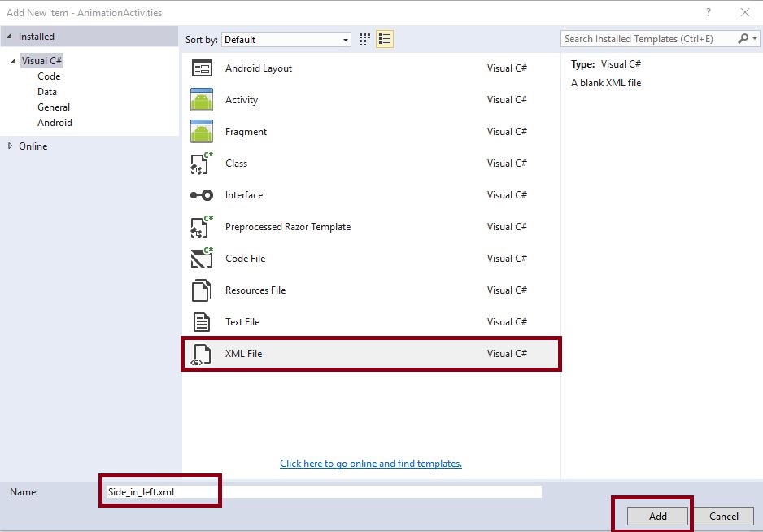
Task: Click the Code File template icon
Action: tap(202, 259)
